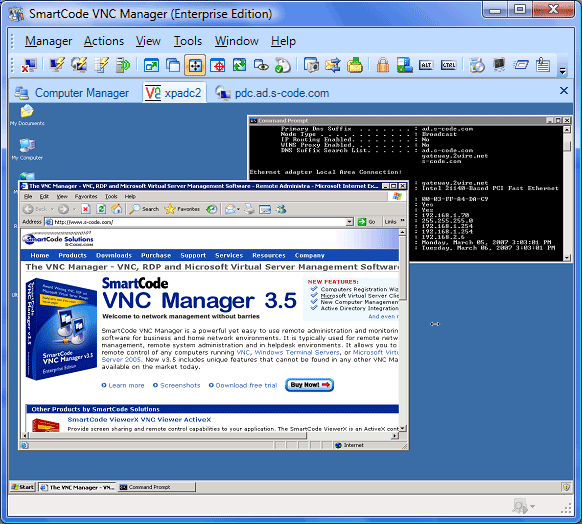Click the globe with lightning bolt icon
Viewport: 582px width, 524px height.
point(79,65)
